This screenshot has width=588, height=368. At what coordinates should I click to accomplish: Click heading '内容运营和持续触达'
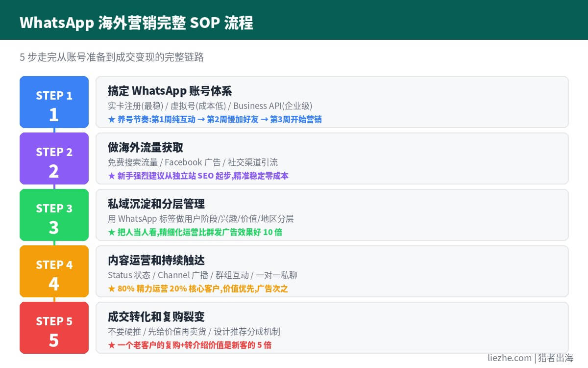156,260
